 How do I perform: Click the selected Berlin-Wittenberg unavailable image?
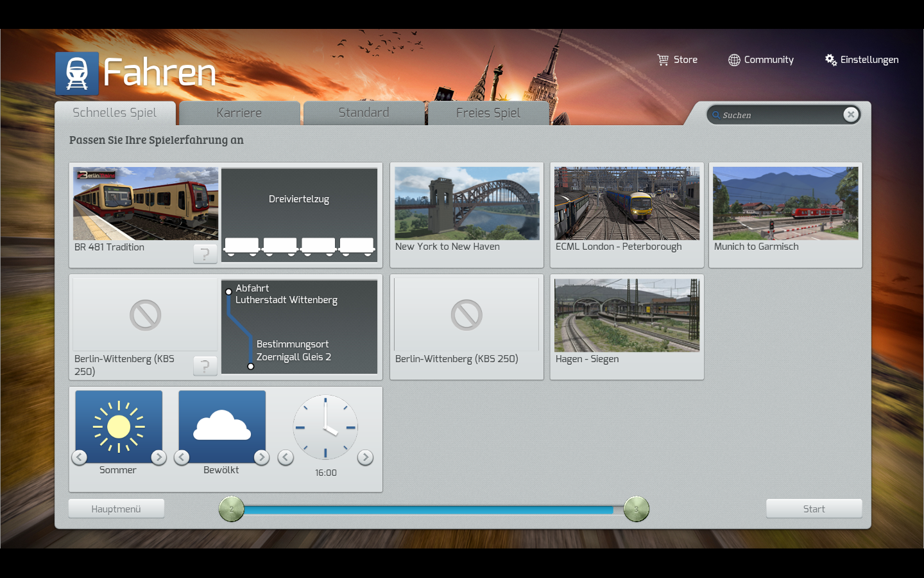[x=146, y=315]
